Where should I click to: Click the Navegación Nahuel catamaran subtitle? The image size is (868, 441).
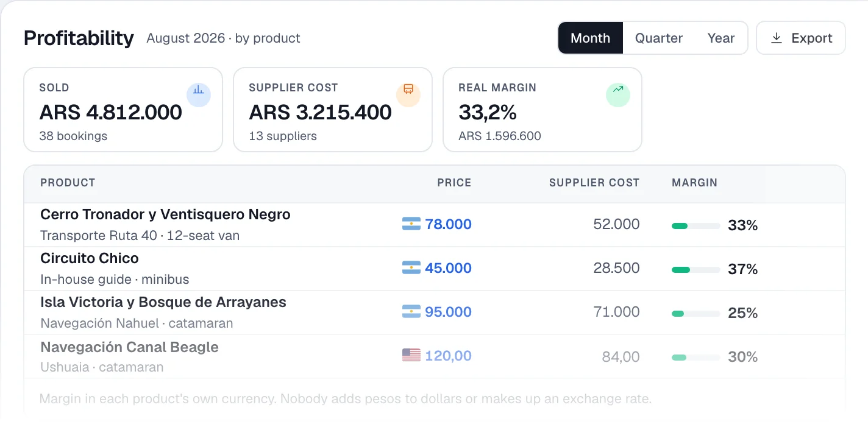137,323
